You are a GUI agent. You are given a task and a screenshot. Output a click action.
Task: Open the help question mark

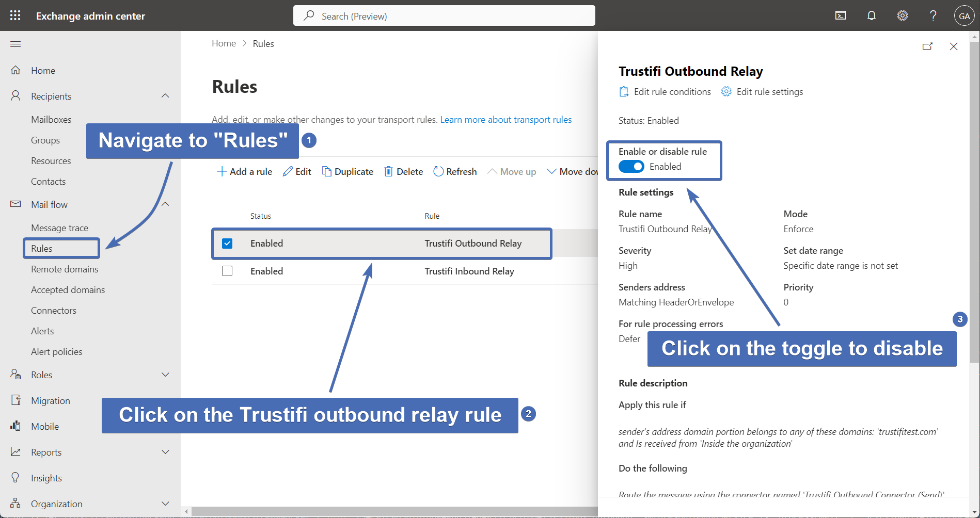933,15
